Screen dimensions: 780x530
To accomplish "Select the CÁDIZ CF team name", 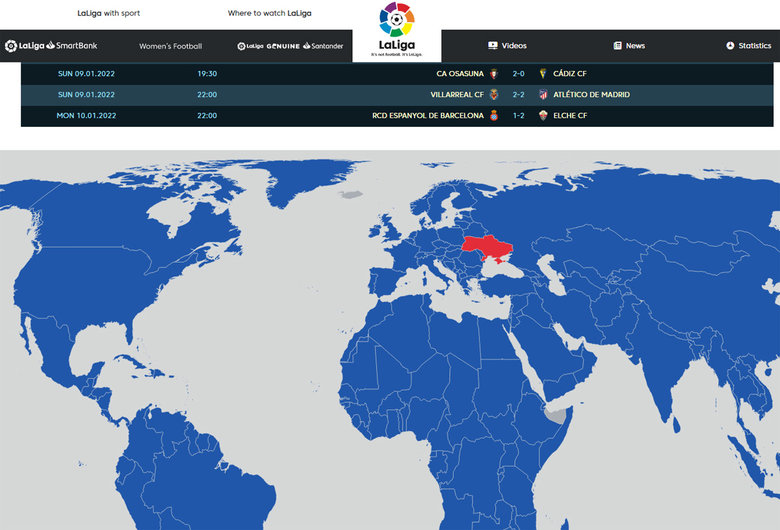I will [x=570, y=74].
